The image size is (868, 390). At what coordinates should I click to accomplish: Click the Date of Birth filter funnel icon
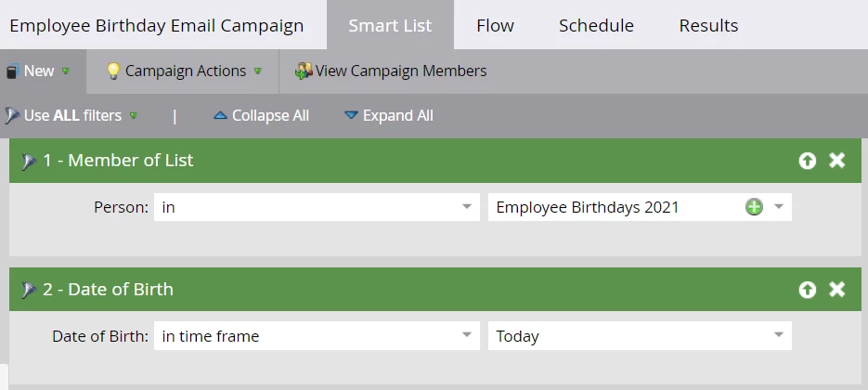coord(28,290)
